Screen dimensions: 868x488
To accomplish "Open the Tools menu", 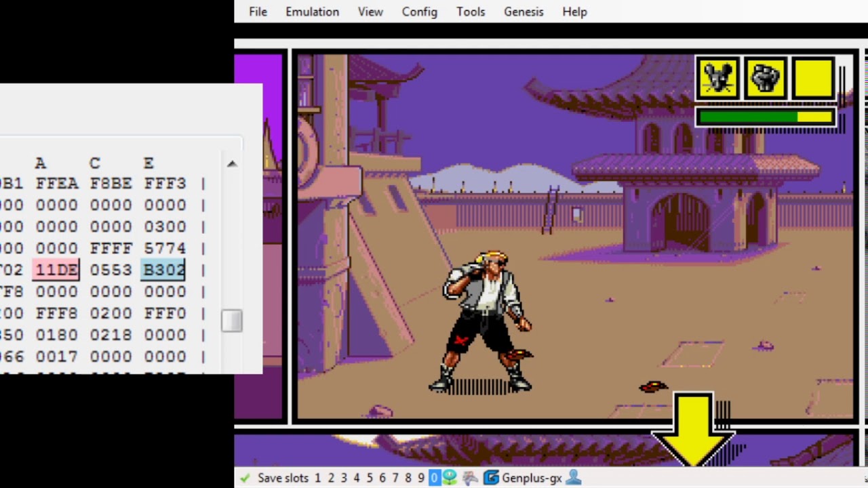I will [471, 12].
